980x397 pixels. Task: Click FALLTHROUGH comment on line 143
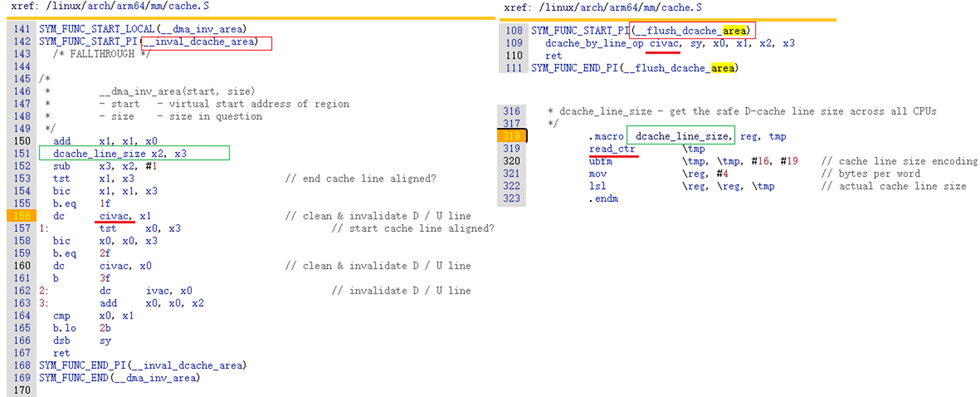point(101,54)
